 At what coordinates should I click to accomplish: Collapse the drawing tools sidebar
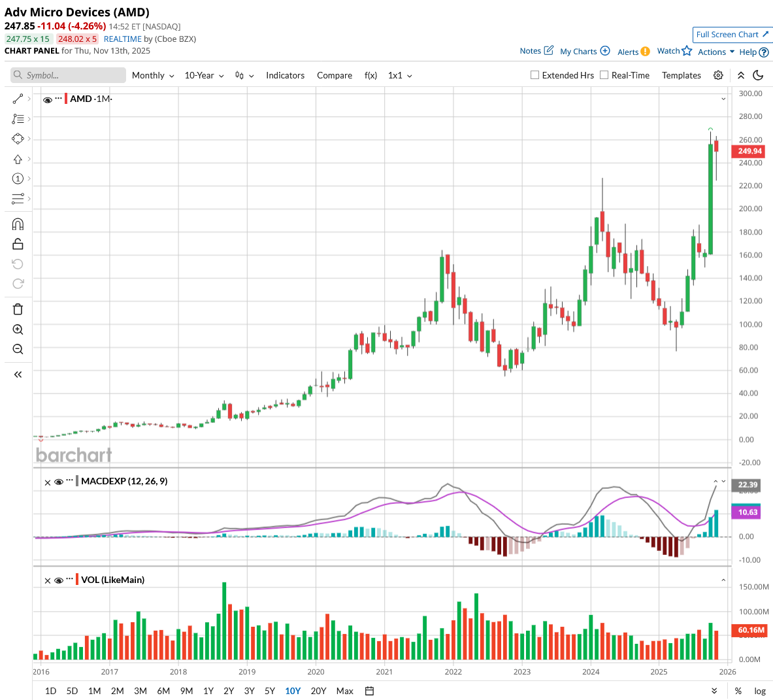18,375
